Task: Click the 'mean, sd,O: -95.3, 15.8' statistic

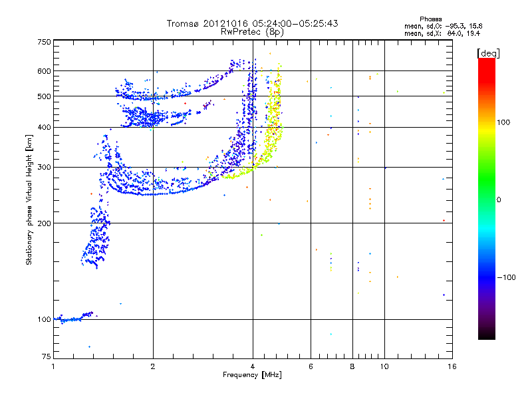Action: click(x=443, y=26)
